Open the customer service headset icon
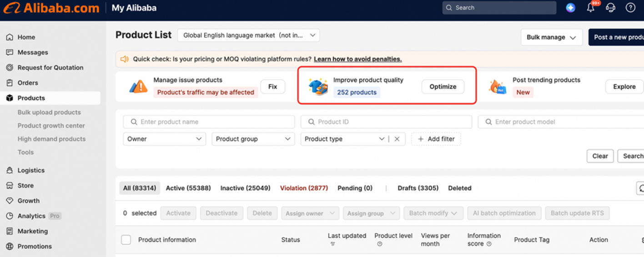Image resolution: width=644 pixels, height=257 pixels. [x=610, y=8]
